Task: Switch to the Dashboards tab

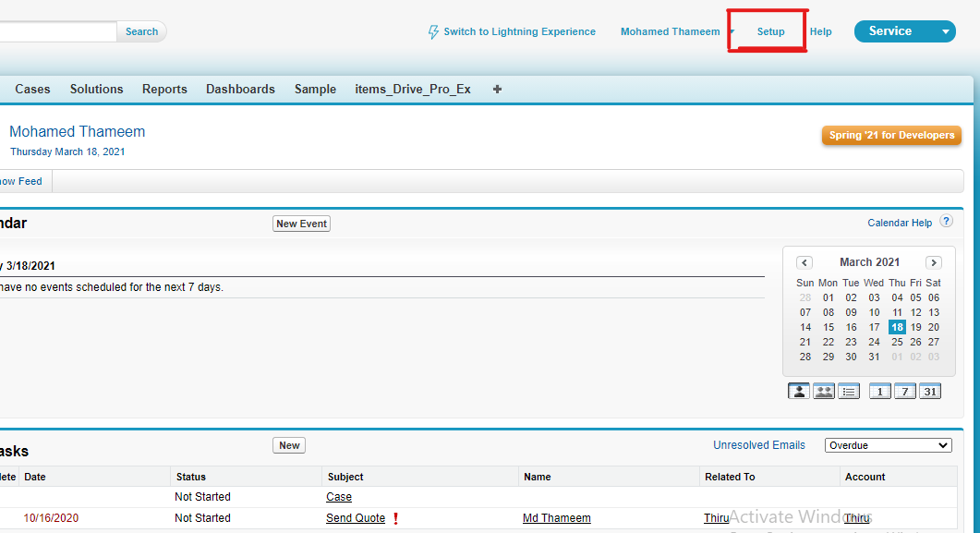Action: 240,89
